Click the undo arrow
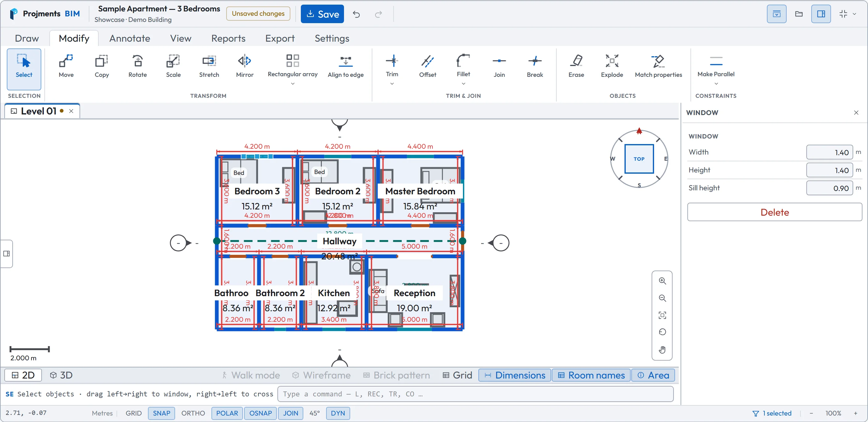The height and width of the screenshot is (422, 868). (x=356, y=14)
